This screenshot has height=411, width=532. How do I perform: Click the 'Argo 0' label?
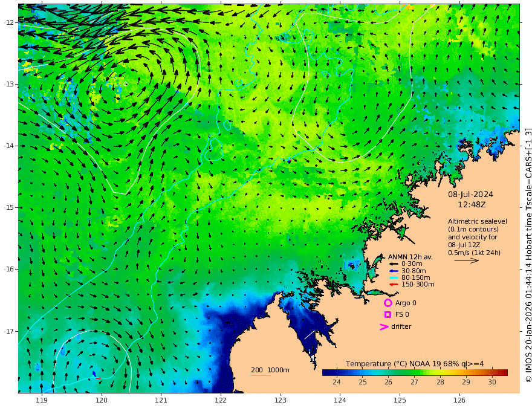point(406,303)
